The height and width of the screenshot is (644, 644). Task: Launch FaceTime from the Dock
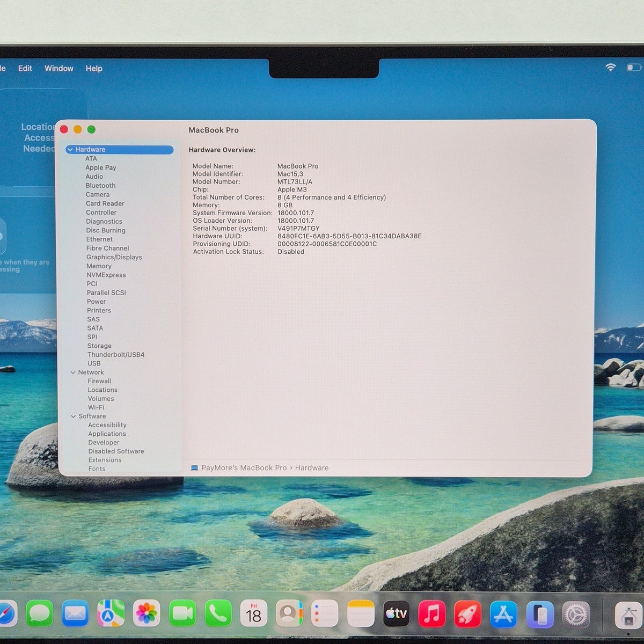[x=182, y=613]
